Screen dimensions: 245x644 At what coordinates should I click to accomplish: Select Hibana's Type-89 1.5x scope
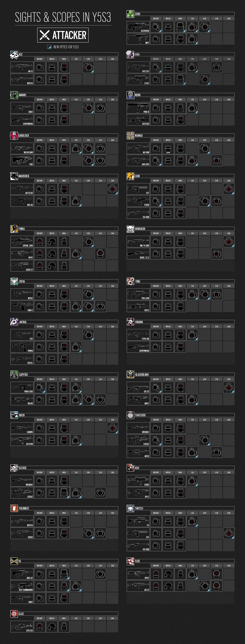(x=192, y=335)
